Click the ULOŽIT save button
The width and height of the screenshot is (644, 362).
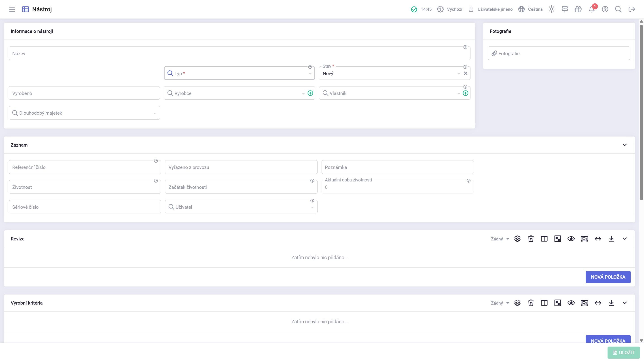623,352
